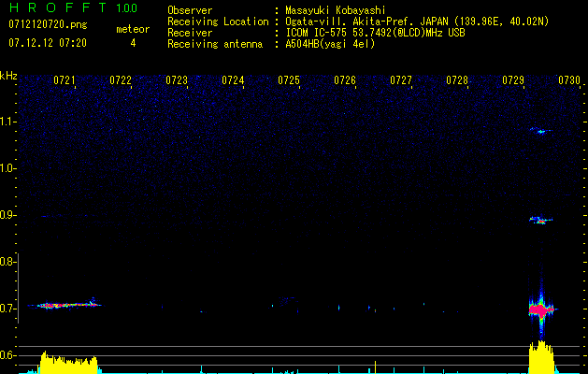
Task: Click the 1.1 kHz axis label
Action: click(7, 122)
